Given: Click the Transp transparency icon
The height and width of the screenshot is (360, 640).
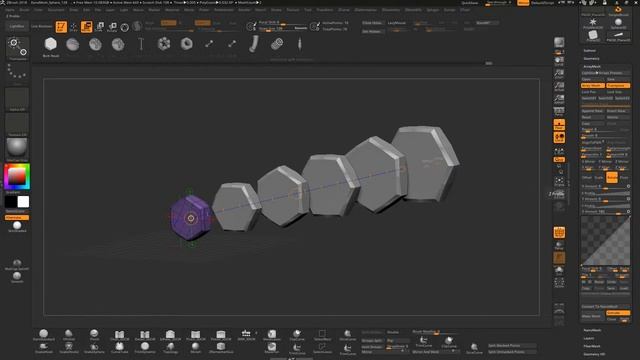Looking at the screenshot, I should pos(559,245).
